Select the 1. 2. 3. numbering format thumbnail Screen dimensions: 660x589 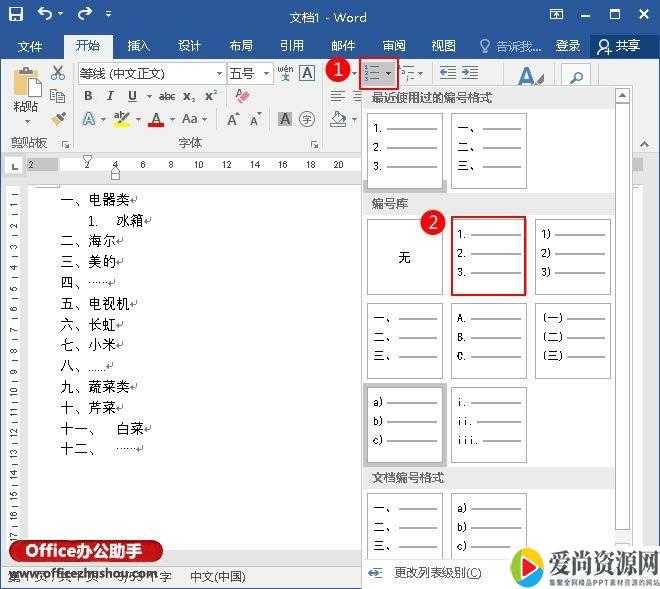point(488,256)
